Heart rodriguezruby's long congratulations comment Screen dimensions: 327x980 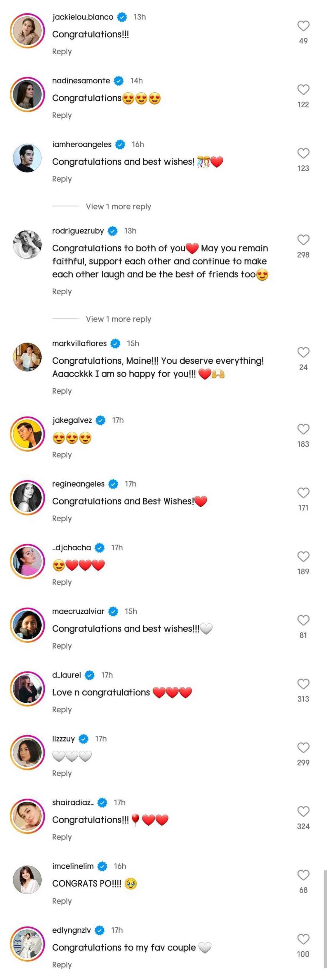tap(303, 240)
